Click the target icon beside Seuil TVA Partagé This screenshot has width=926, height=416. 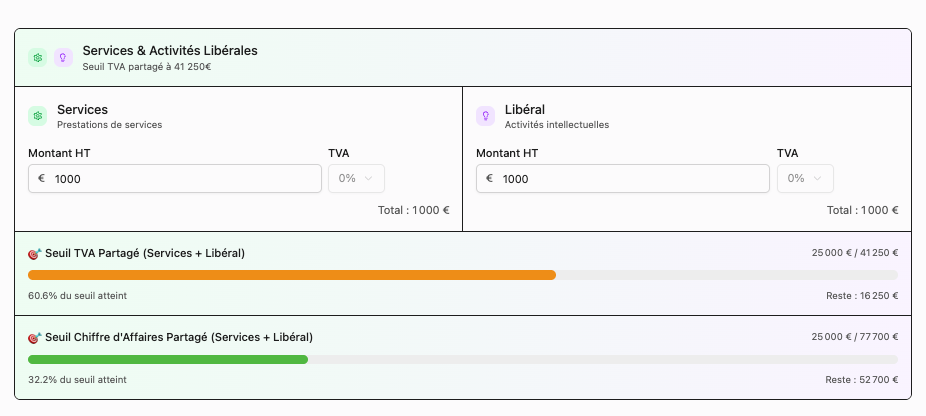[x=35, y=254]
